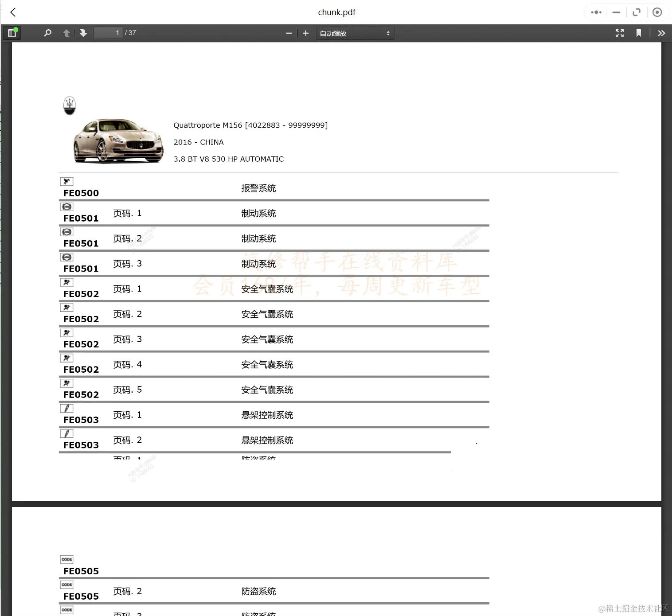
Task: Click the icon above FE0501 页码. 3
Action: point(66,257)
